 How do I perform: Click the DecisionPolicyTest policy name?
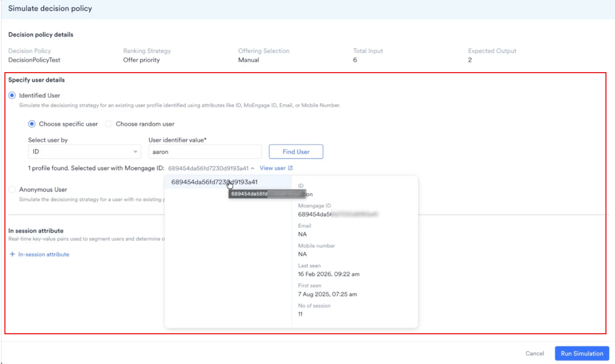(34, 60)
